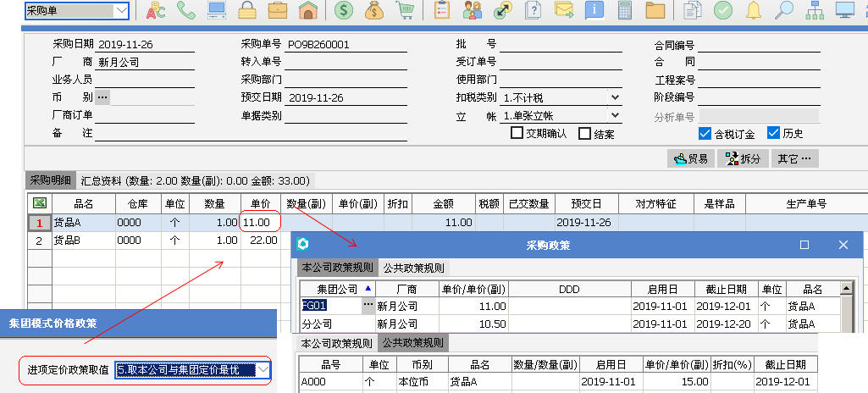Click the calculator icon in toolbar

click(625, 11)
